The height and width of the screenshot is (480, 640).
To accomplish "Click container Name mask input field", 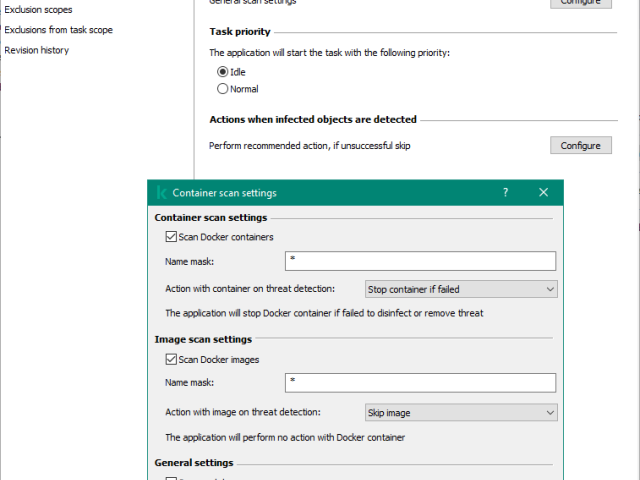I will (x=420, y=261).
